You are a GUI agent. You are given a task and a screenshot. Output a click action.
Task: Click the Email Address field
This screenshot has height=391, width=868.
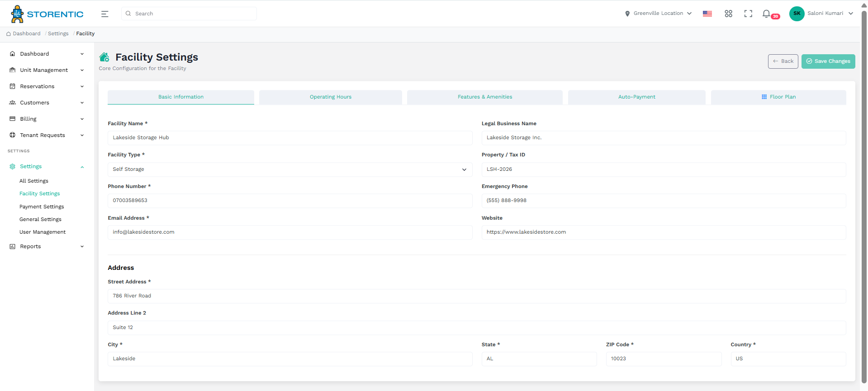290,232
